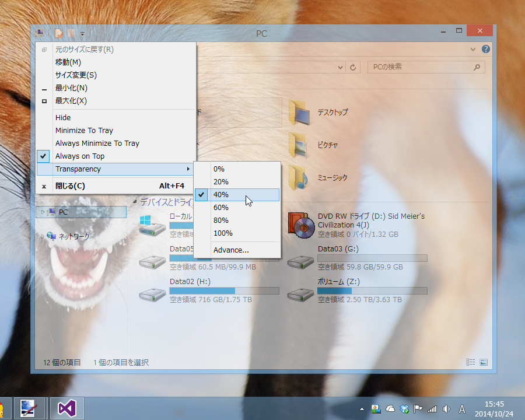Click the PCの検索 search field

point(426,67)
